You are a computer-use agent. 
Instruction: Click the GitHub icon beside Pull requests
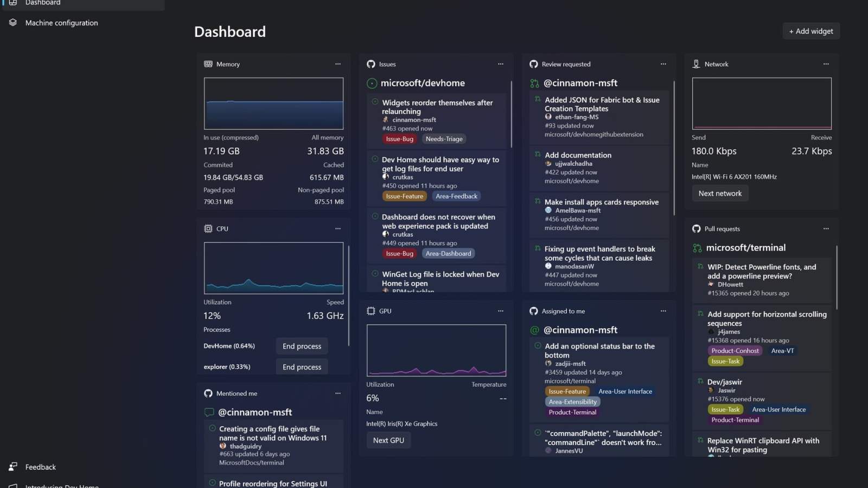(x=696, y=229)
